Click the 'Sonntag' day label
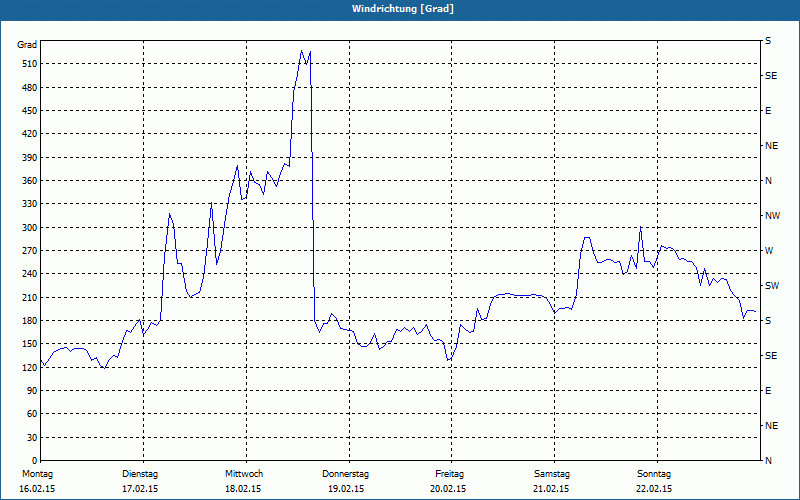800x500 pixels. click(x=654, y=474)
